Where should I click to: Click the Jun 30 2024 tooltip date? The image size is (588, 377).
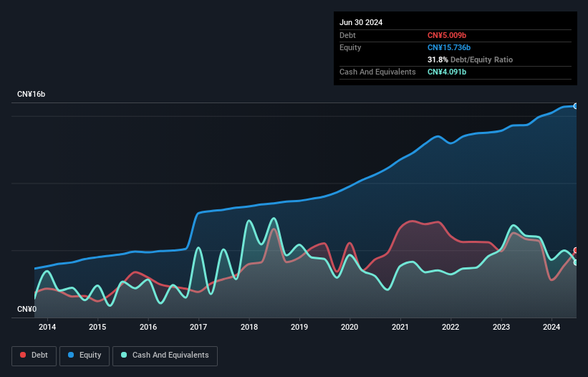point(361,22)
